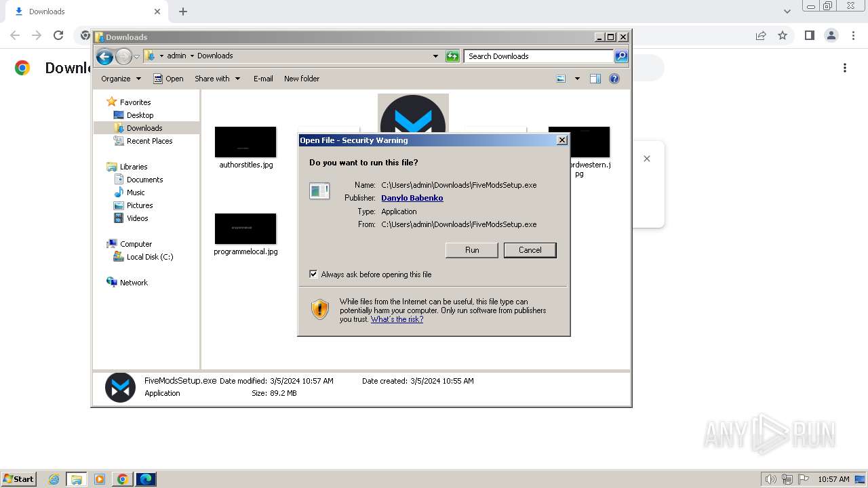This screenshot has width=868, height=488.
Task: Click the 10:57 AM taskbar clock
Action: coord(833,479)
